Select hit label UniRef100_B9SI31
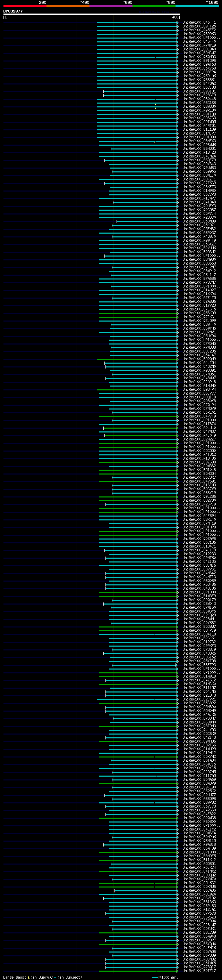This screenshot has width=222, height=980. coord(199,91)
